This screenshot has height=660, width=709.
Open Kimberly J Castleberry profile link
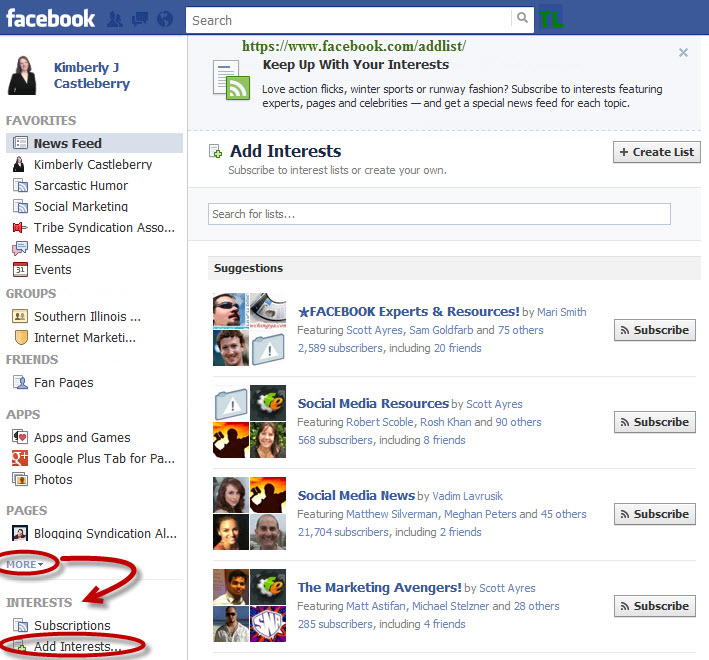click(92, 75)
